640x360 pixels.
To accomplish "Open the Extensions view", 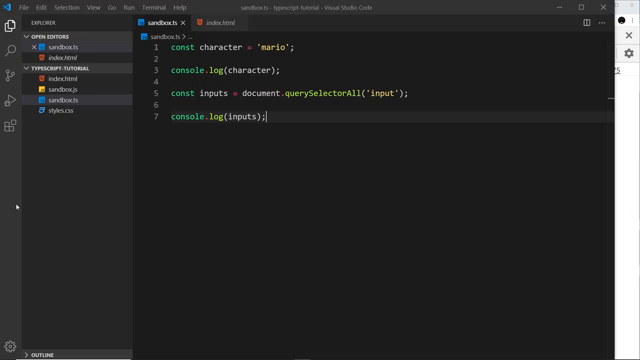I will click(x=10, y=126).
